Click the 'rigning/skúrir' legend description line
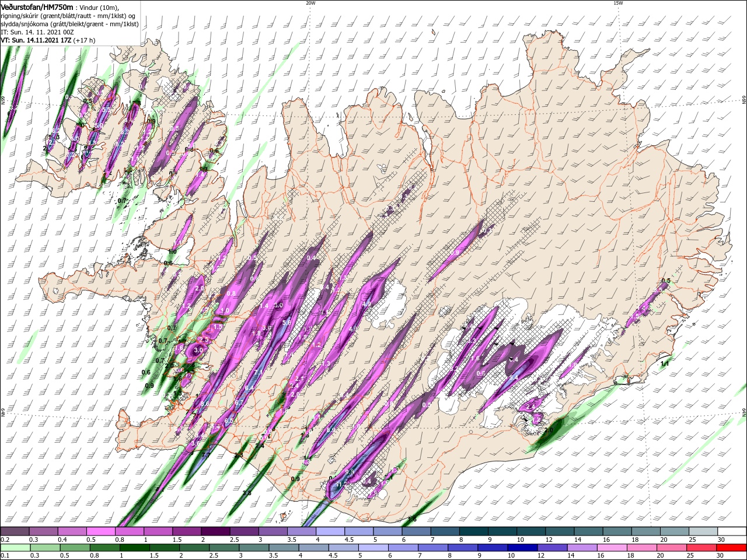 click(68, 15)
